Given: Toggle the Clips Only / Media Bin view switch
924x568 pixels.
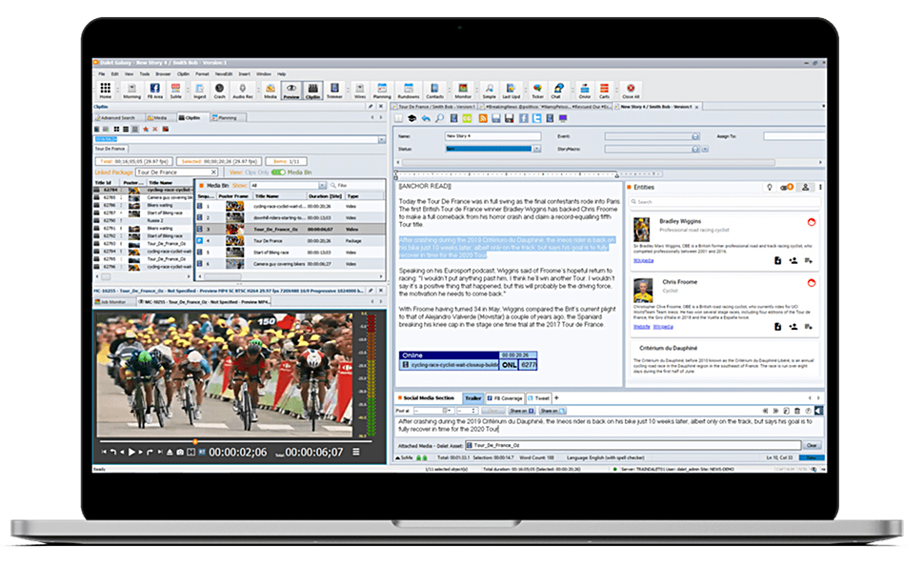Looking at the screenshot, I should point(278,172).
